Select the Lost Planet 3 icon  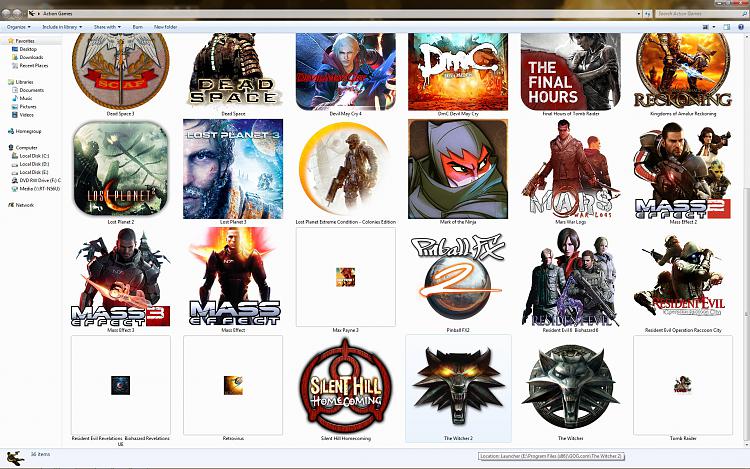click(x=233, y=169)
